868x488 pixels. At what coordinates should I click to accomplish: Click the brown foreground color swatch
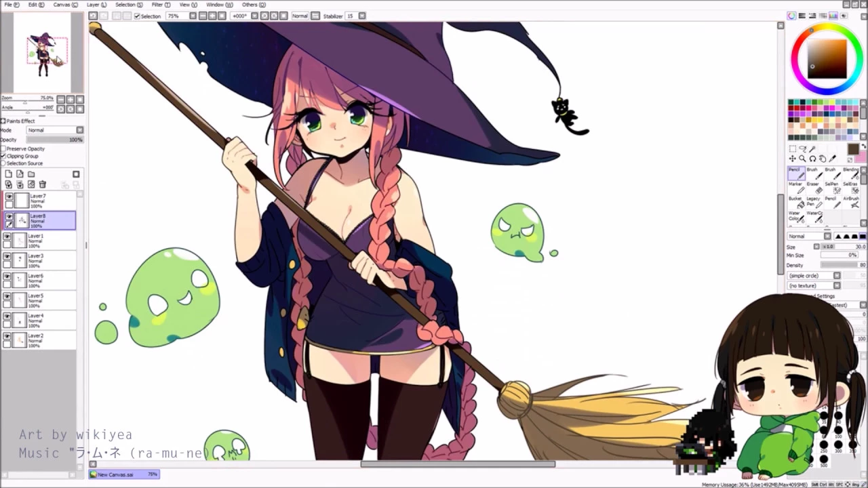coord(853,149)
